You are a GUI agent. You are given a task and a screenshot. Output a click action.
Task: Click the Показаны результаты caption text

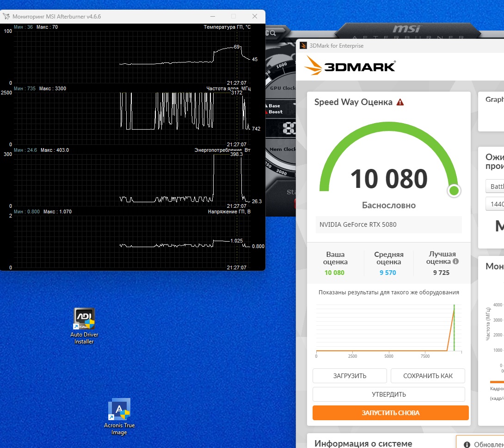(x=388, y=292)
